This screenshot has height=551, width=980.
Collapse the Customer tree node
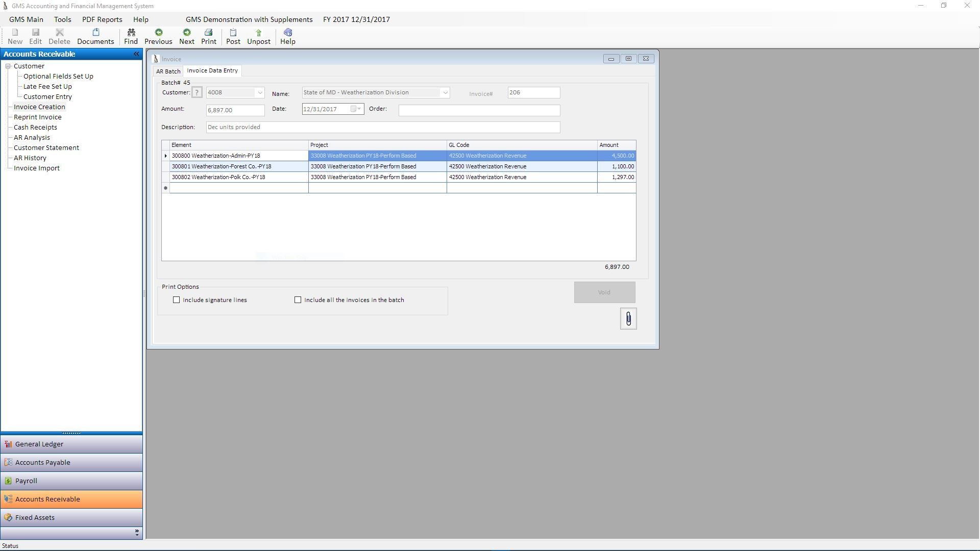[x=8, y=66]
